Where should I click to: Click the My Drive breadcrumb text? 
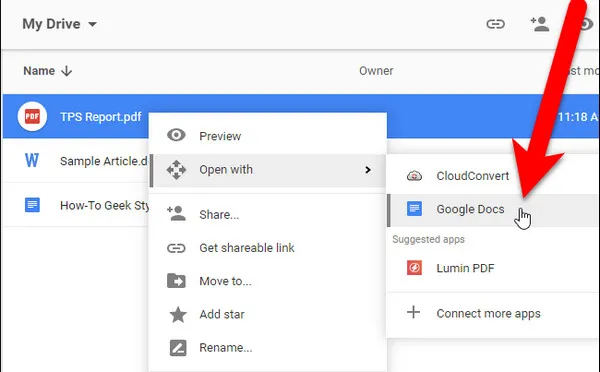pyautogui.click(x=51, y=24)
